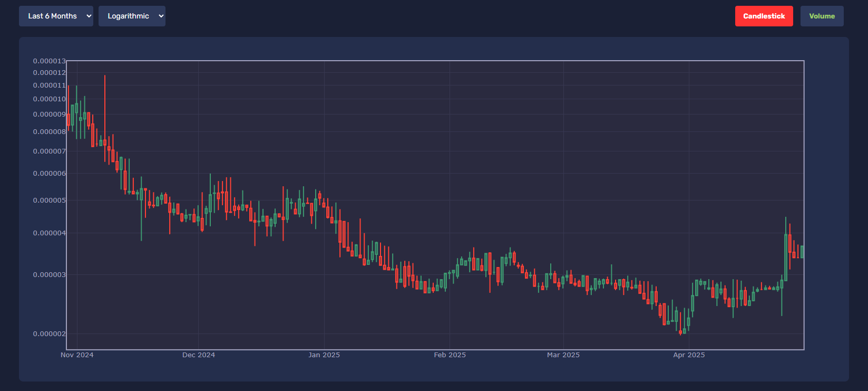The width and height of the screenshot is (868, 391).
Task: Click the 0.000003 y-axis label
Action: click(50, 274)
